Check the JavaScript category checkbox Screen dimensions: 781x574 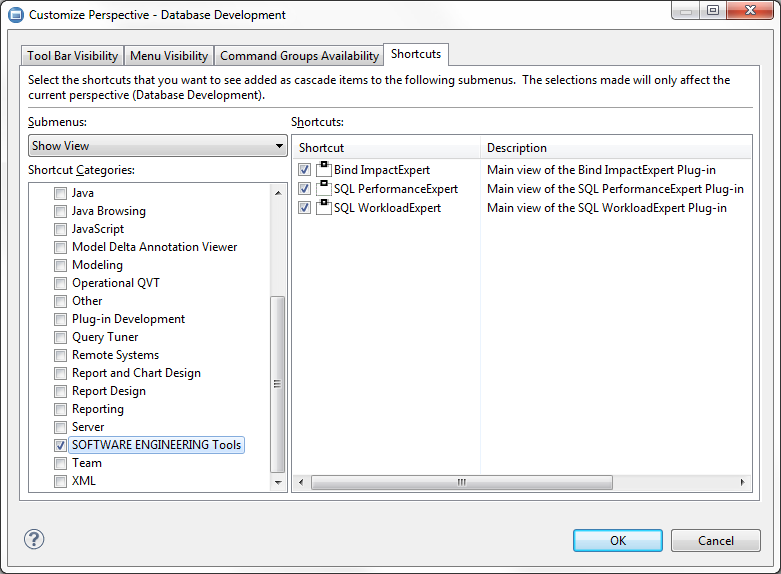(x=61, y=229)
